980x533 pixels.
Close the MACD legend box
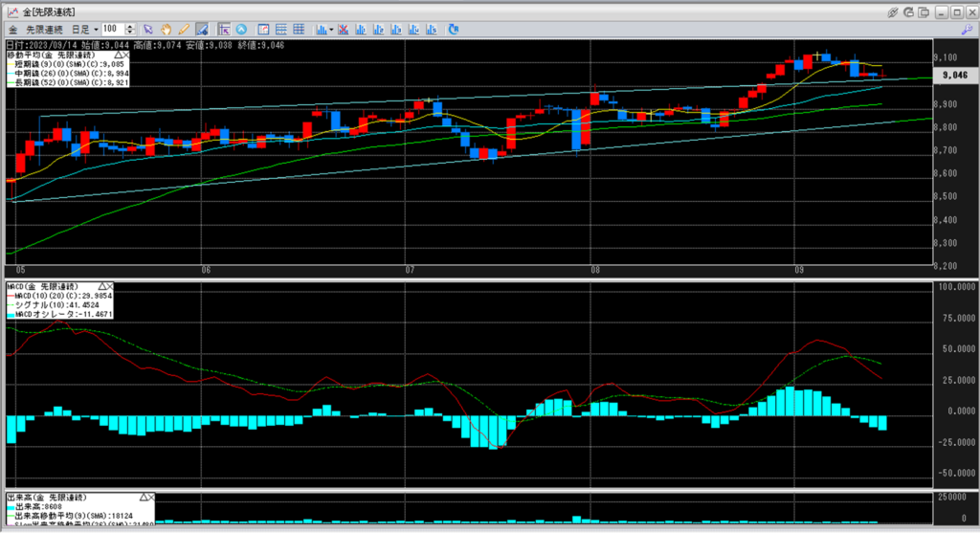110,286
